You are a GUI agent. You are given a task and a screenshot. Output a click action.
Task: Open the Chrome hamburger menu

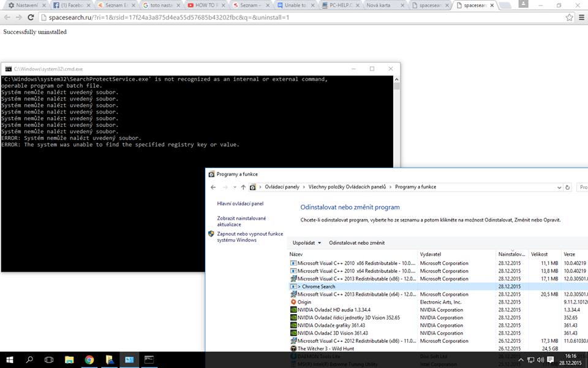pos(582,17)
